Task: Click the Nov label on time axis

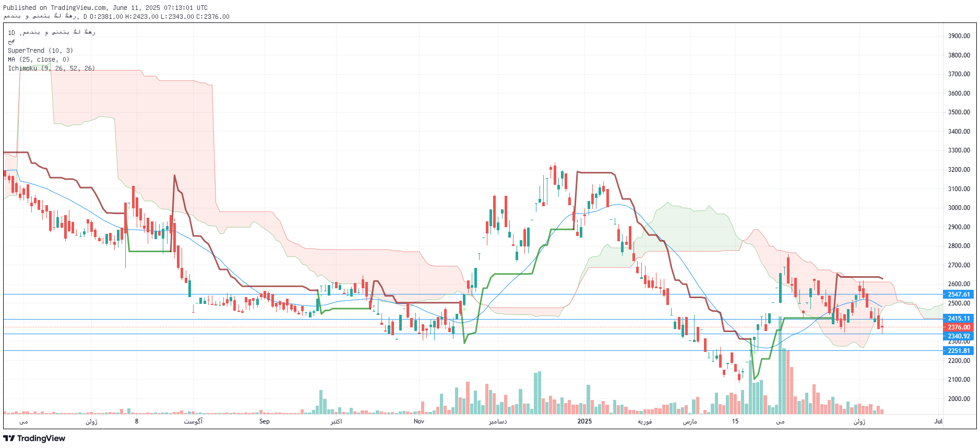Action: (x=419, y=421)
